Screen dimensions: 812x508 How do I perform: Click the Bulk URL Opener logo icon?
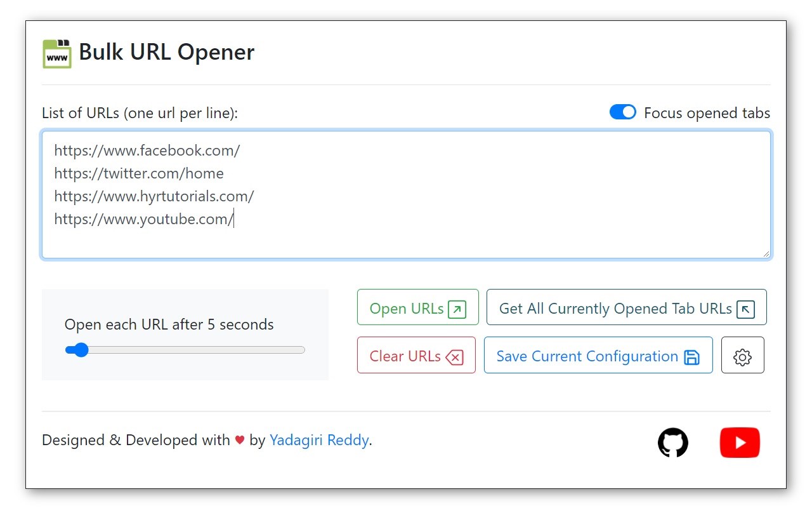pyautogui.click(x=56, y=53)
